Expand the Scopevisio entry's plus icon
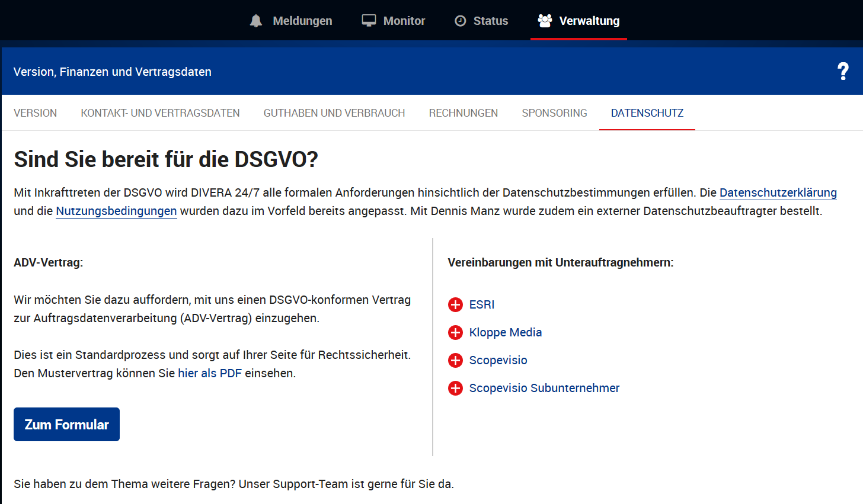Image resolution: width=863 pixels, height=504 pixels. (455, 360)
